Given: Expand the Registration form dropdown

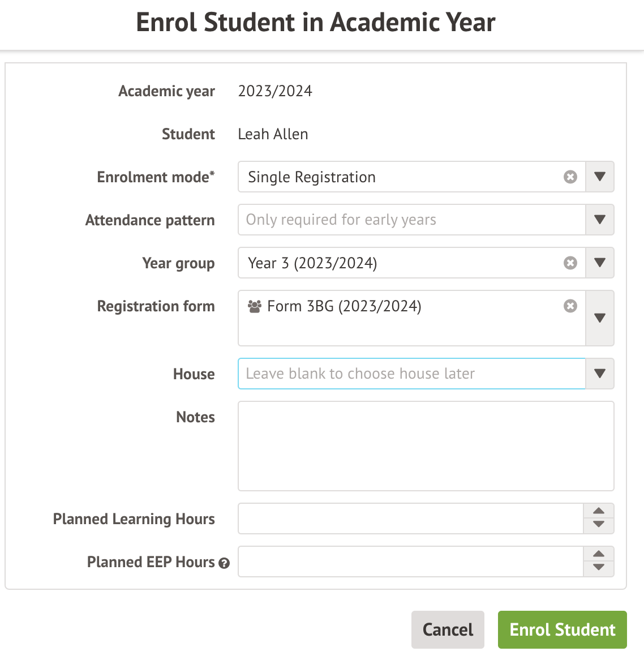Looking at the screenshot, I should tap(600, 318).
